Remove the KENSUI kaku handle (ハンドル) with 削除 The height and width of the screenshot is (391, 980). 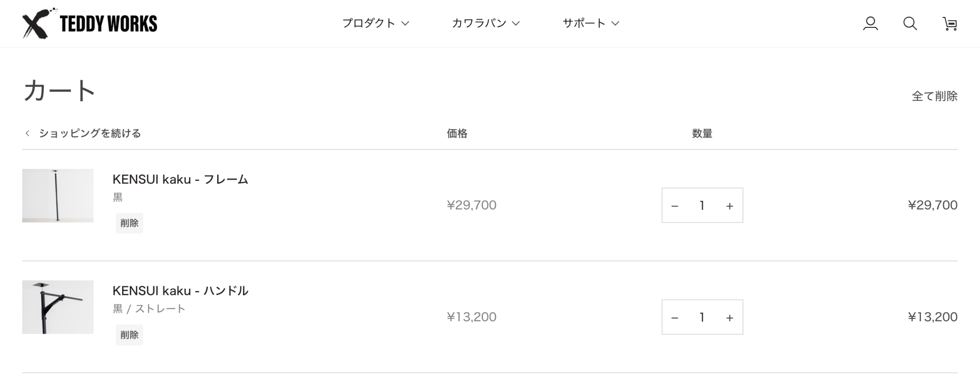pos(129,335)
